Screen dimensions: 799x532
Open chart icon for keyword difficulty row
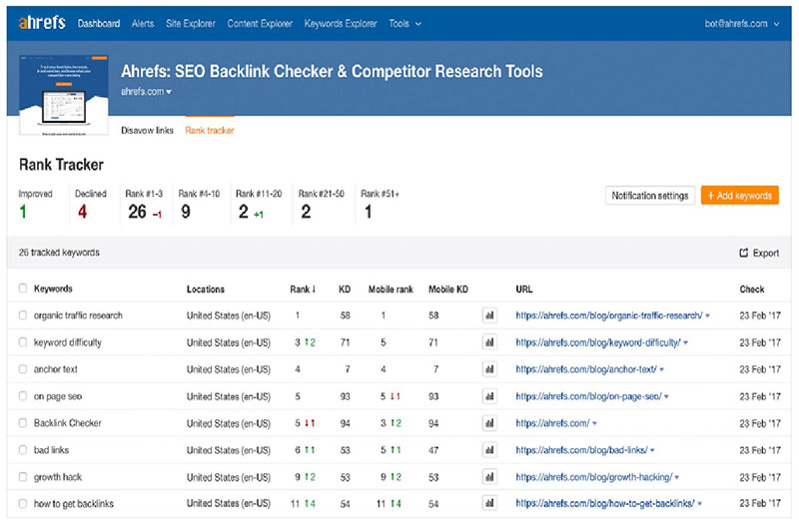point(489,342)
